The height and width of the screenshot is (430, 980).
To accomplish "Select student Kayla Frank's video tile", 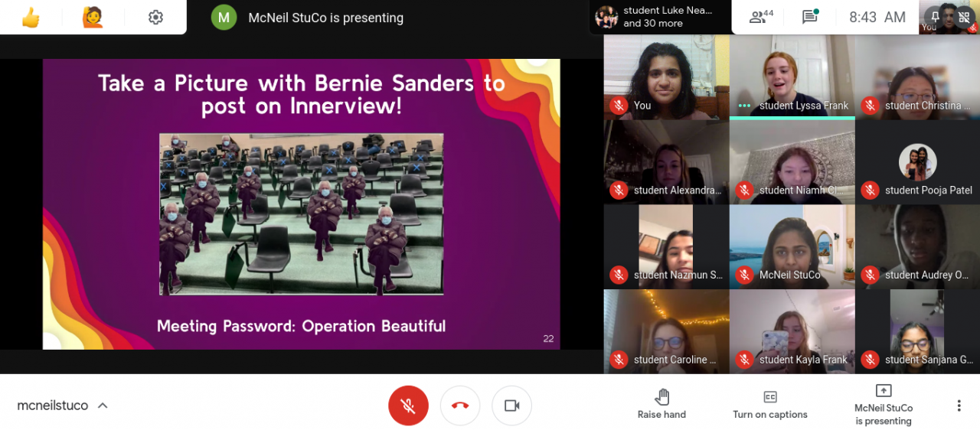I will click(x=792, y=331).
